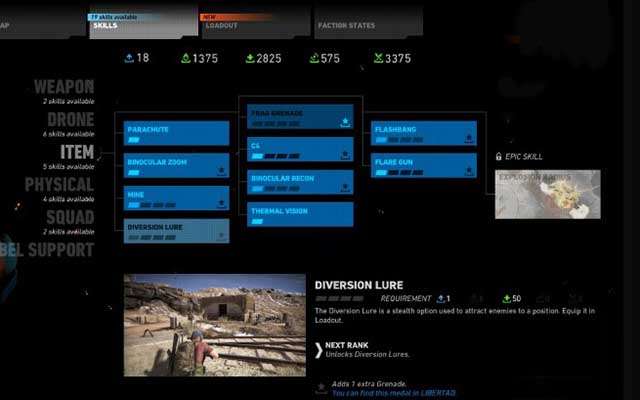The width and height of the screenshot is (640, 400).
Task: Click the resource value 575
Action: pyautogui.click(x=330, y=58)
